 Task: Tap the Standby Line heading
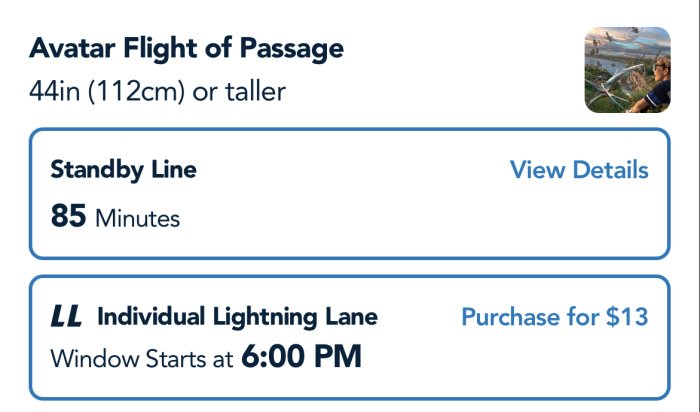(123, 170)
